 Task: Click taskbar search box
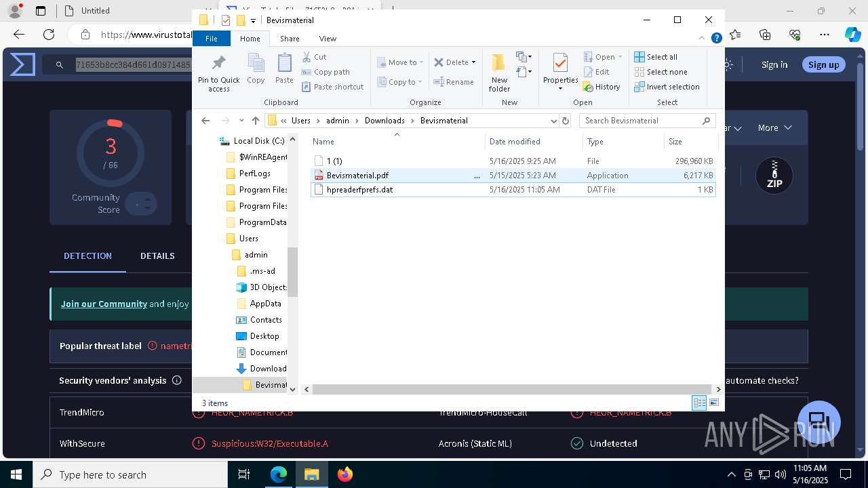pos(130,474)
